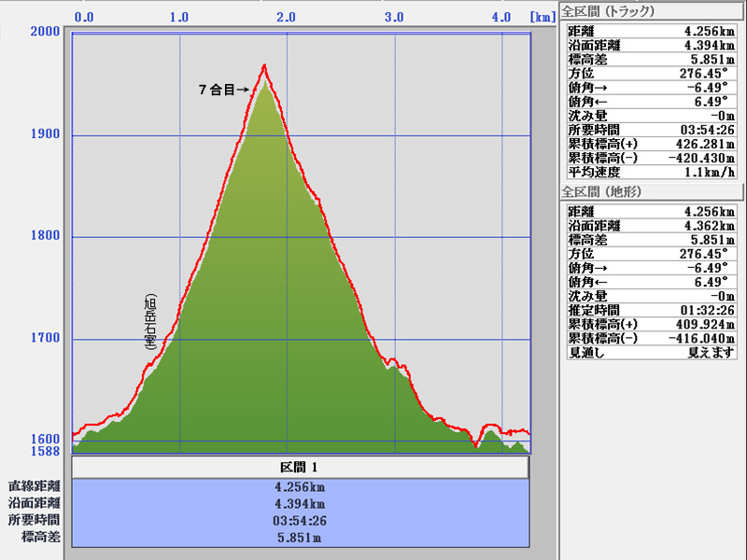The image size is (747, 560).
Task: Click the 2000 elevation axis label
Action: 46,32
